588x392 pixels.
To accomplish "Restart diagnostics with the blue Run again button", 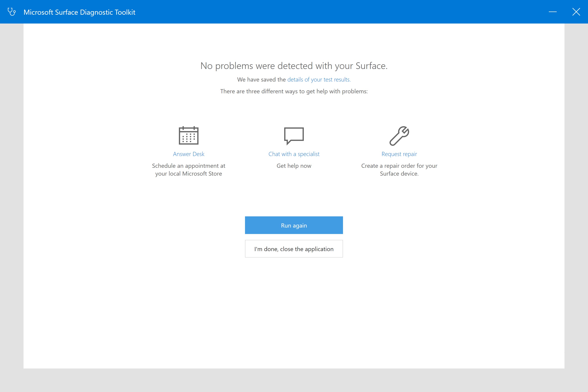I will (x=294, y=225).
